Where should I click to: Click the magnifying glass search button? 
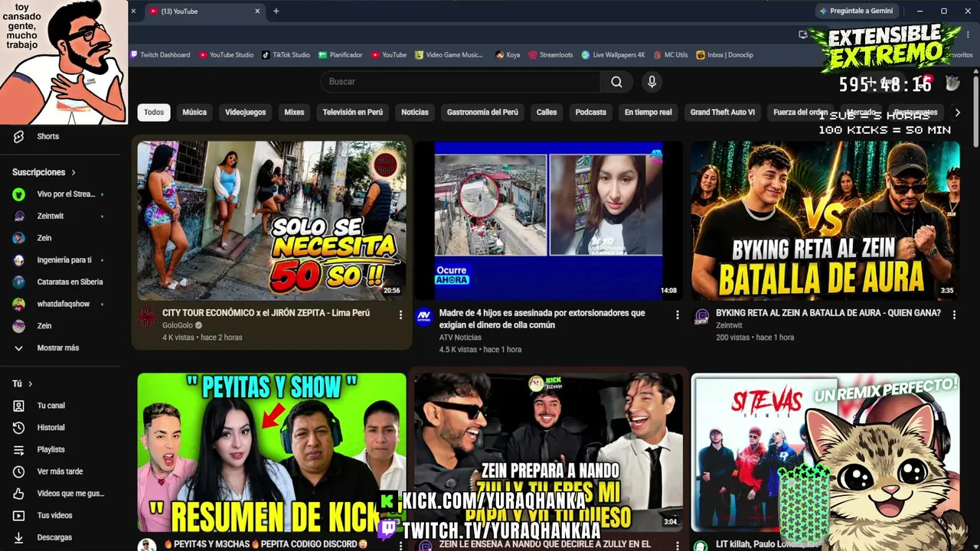(616, 82)
